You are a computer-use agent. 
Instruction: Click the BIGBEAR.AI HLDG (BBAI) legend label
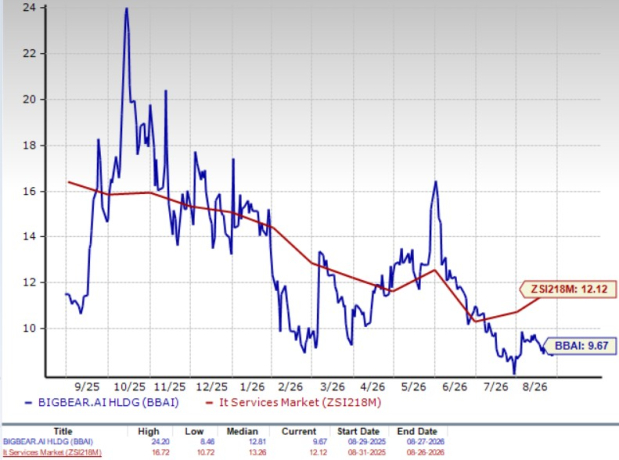click(x=108, y=402)
